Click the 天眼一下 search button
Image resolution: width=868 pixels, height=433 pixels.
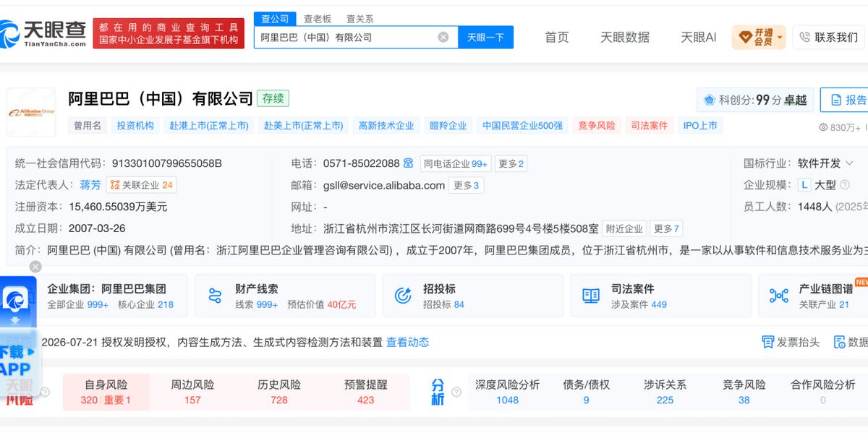click(485, 37)
